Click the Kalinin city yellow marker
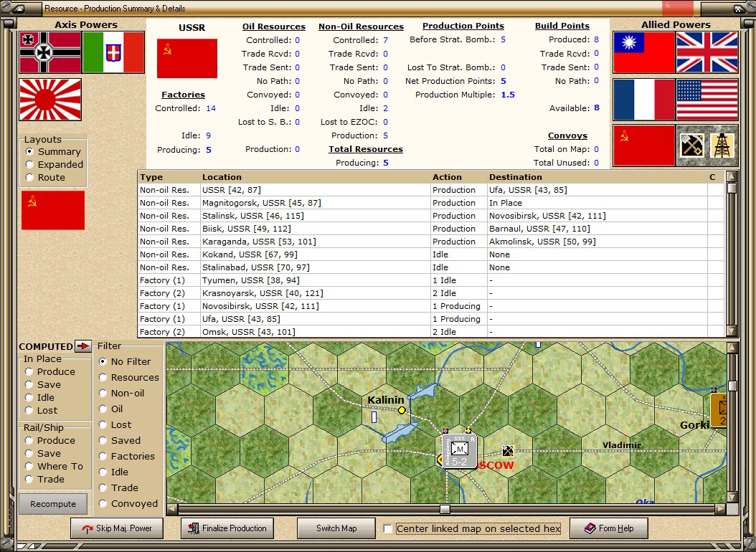 [x=402, y=410]
